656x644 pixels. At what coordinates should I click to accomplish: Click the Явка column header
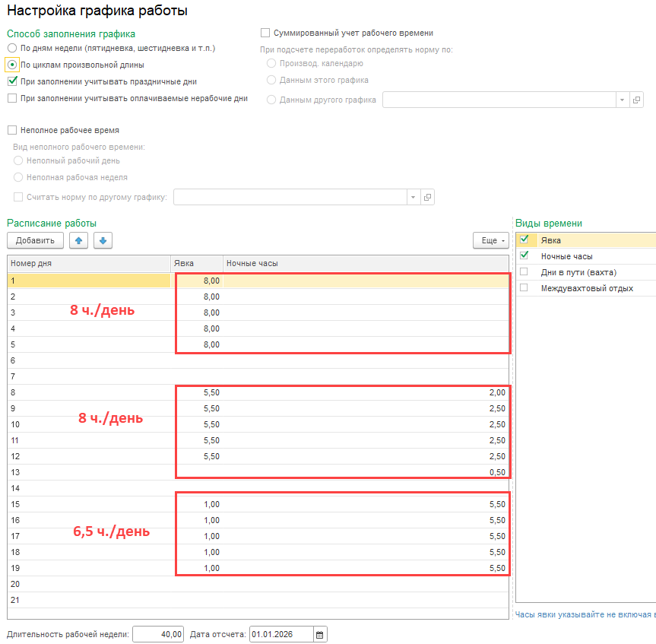click(x=196, y=263)
